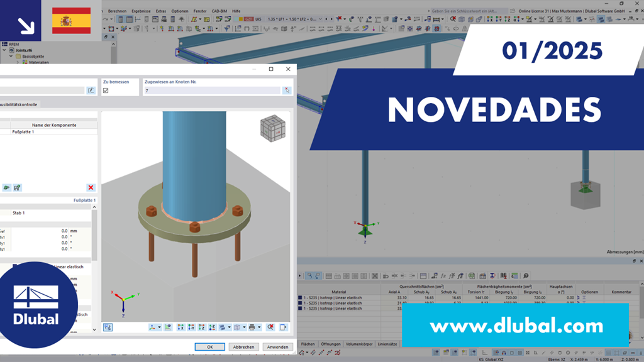The height and width of the screenshot is (362, 644).
Task: Click view in Y direction icon in preview toolbar
Action: [x=191, y=327]
